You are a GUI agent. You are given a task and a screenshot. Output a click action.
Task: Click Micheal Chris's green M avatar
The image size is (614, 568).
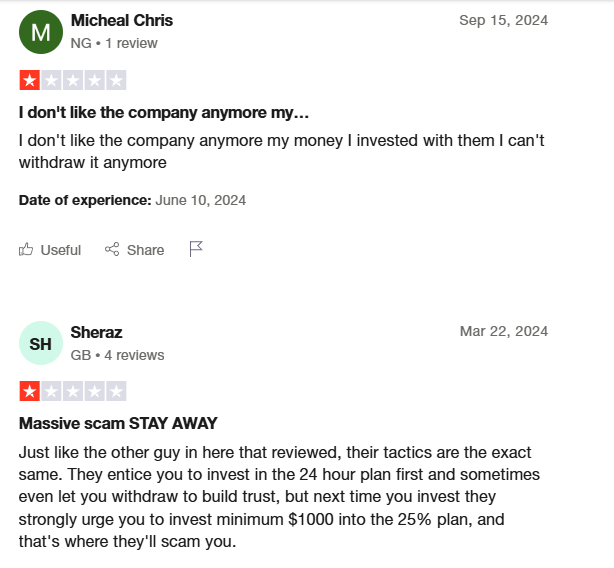[41, 32]
